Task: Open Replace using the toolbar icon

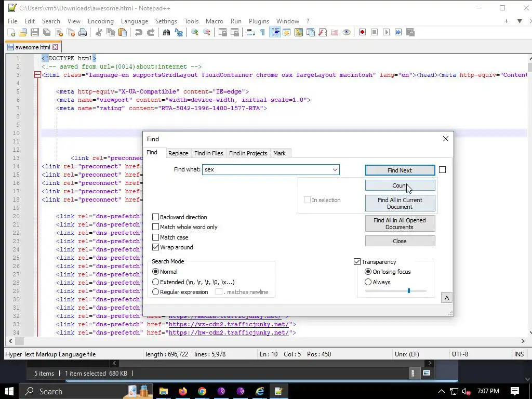Action: (179, 32)
